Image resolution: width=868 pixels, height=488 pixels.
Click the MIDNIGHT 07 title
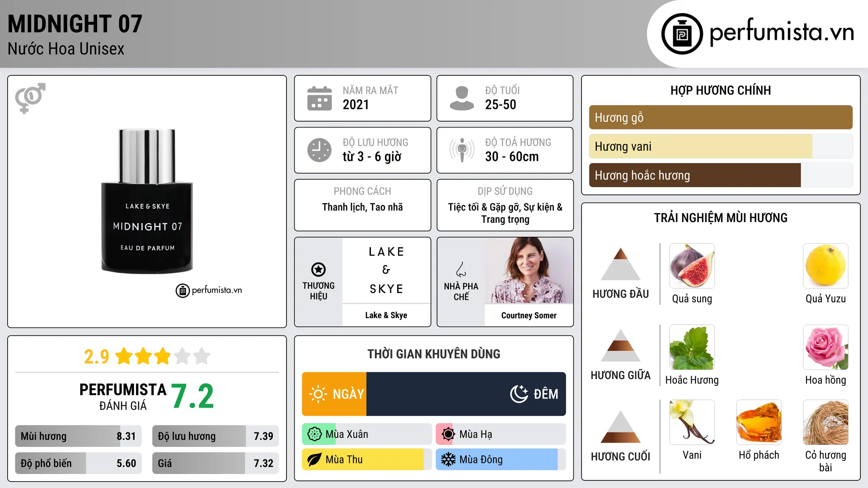click(x=75, y=24)
